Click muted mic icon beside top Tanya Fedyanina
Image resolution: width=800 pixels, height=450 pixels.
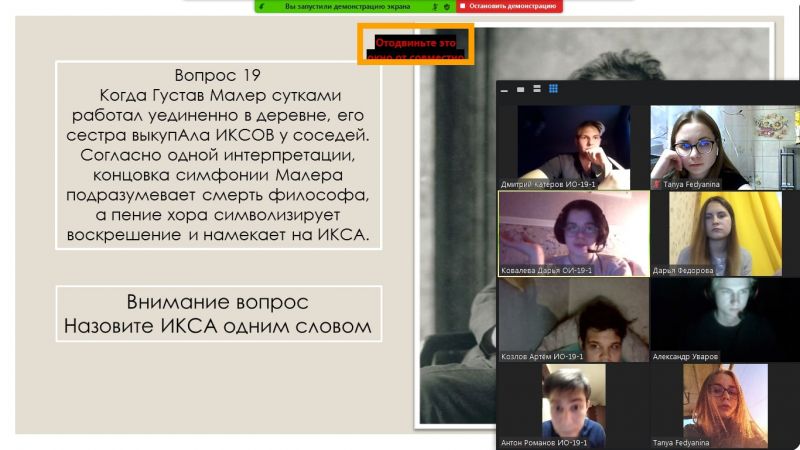click(x=656, y=185)
